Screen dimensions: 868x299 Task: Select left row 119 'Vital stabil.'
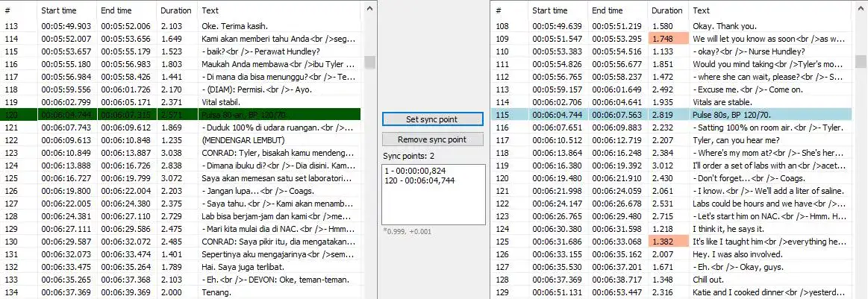[181, 102]
